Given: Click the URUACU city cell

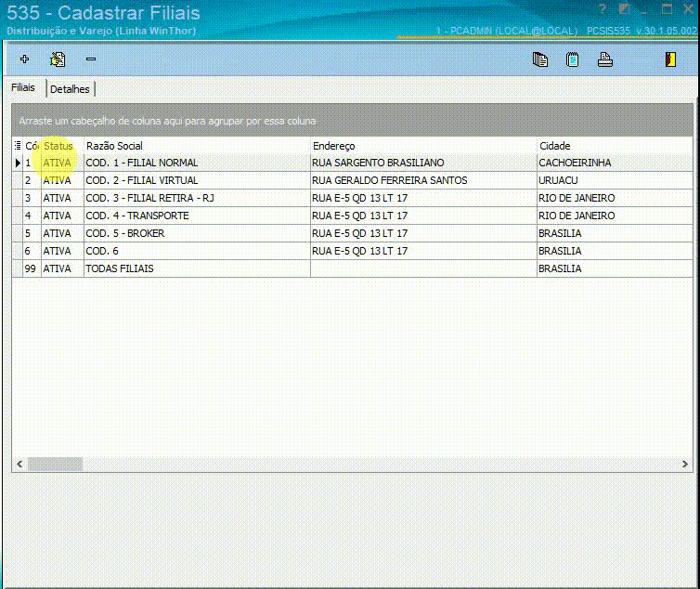Looking at the screenshot, I should 615,180.
